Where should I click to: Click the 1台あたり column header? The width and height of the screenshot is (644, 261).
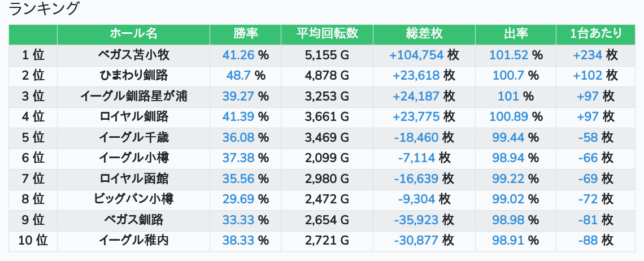point(595,34)
